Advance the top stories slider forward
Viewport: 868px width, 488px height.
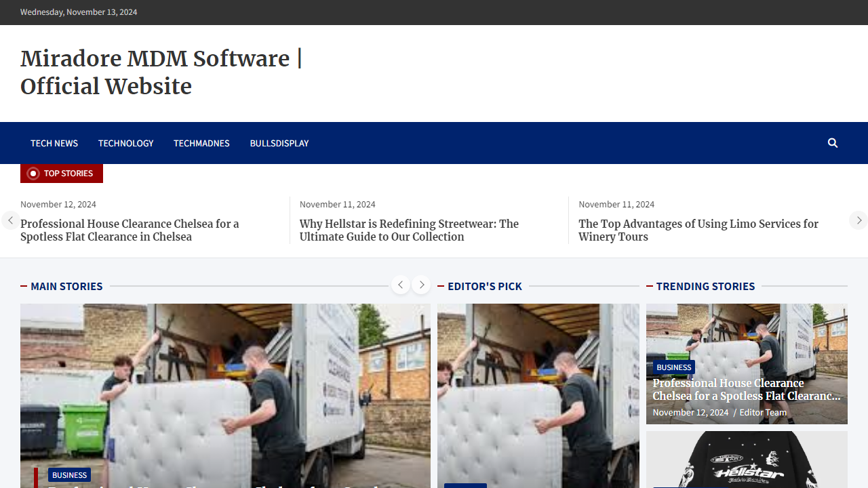[x=859, y=220]
